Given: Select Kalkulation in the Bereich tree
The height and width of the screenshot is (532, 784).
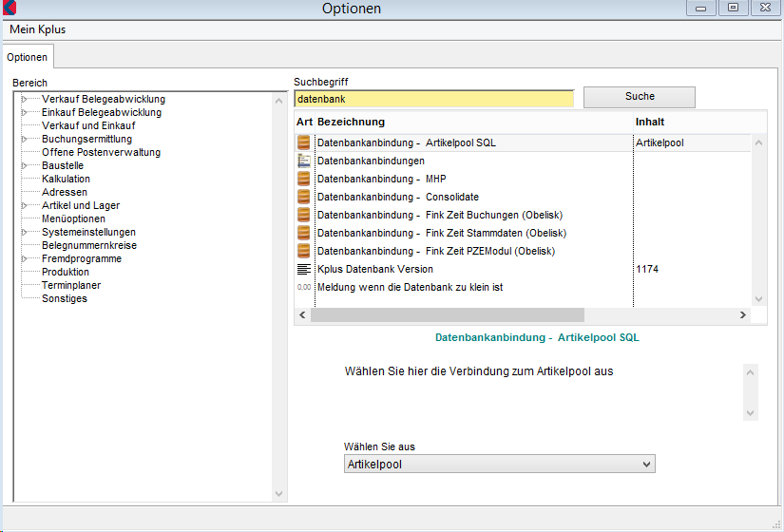Looking at the screenshot, I should pyautogui.click(x=66, y=179).
